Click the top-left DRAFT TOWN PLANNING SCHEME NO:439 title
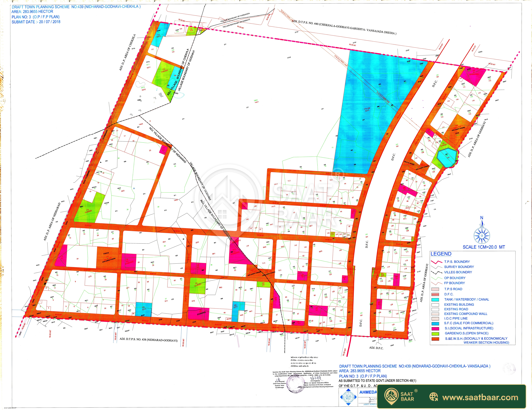The height and width of the screenshot is (410, 532). [x=76, y=7]
